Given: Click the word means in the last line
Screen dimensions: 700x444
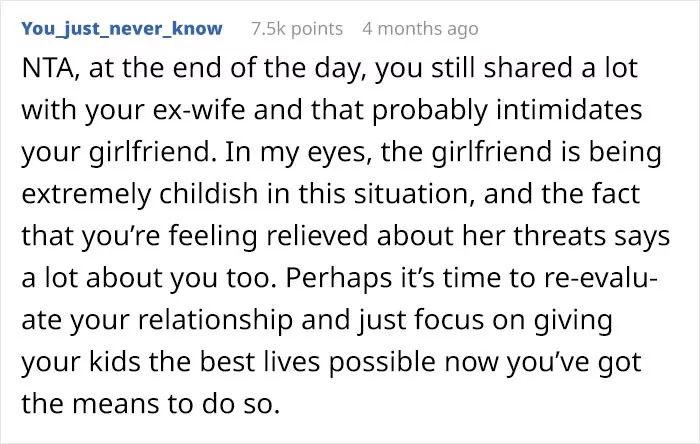Looking at the screenshot, I should point(116,404).
